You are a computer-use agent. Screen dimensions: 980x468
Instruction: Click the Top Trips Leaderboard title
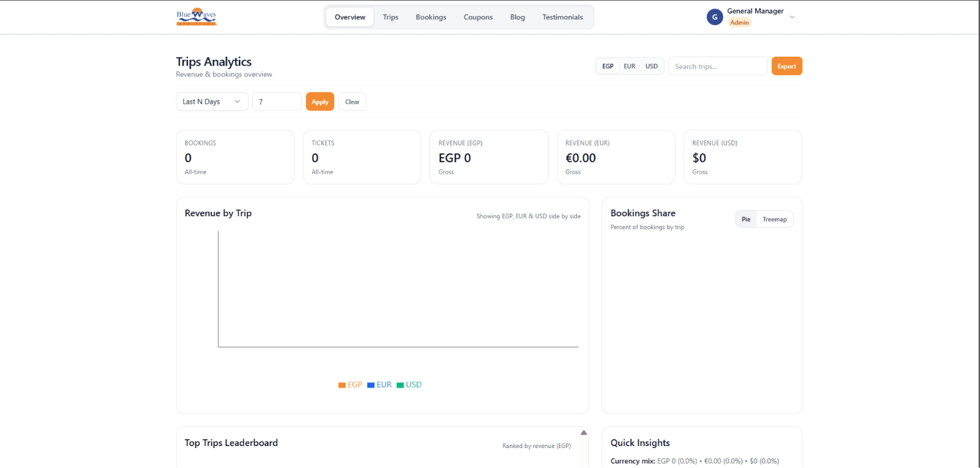coord(231,443)
